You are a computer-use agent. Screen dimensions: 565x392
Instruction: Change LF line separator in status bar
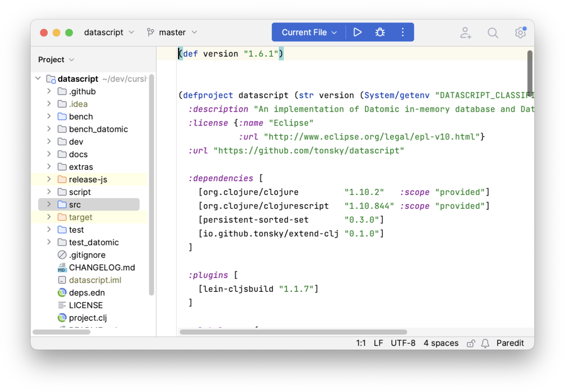(378, 343)
